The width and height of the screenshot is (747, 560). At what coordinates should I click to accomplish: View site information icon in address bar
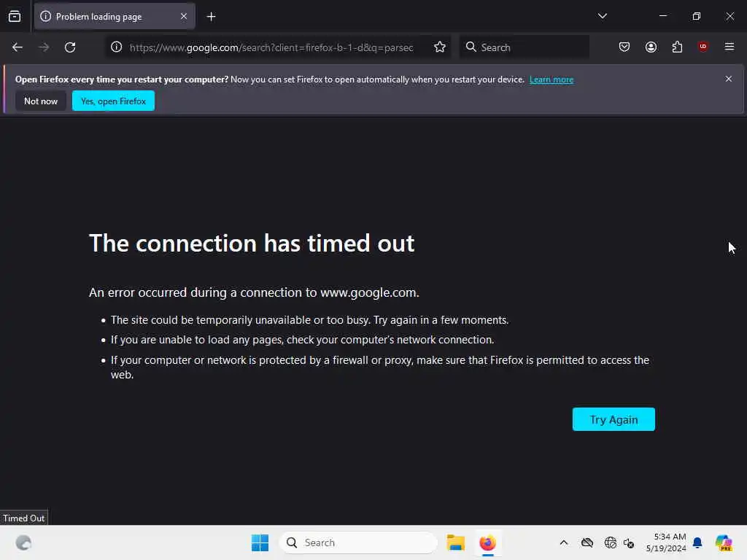tap(116, 47)
